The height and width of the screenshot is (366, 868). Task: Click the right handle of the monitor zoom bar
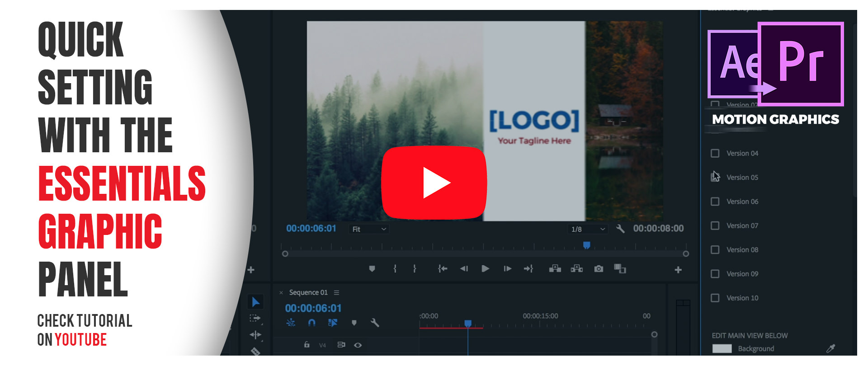pyautogui.click(x=686, y=254)
